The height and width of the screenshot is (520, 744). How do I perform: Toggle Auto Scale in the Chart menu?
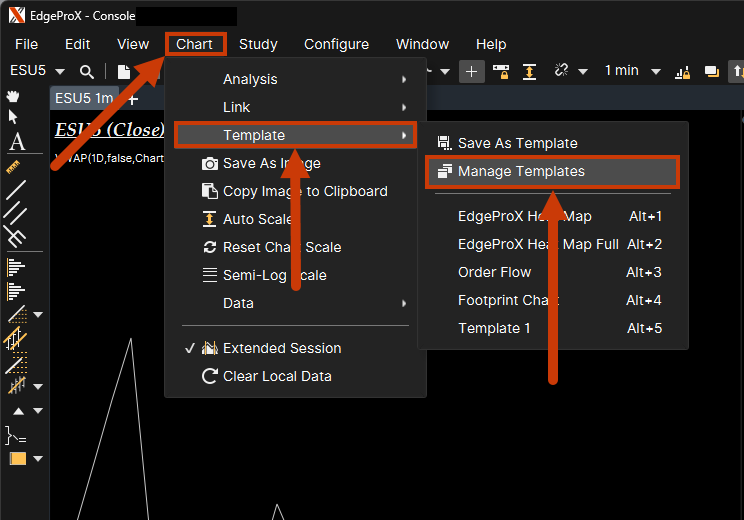click(258, 219)
